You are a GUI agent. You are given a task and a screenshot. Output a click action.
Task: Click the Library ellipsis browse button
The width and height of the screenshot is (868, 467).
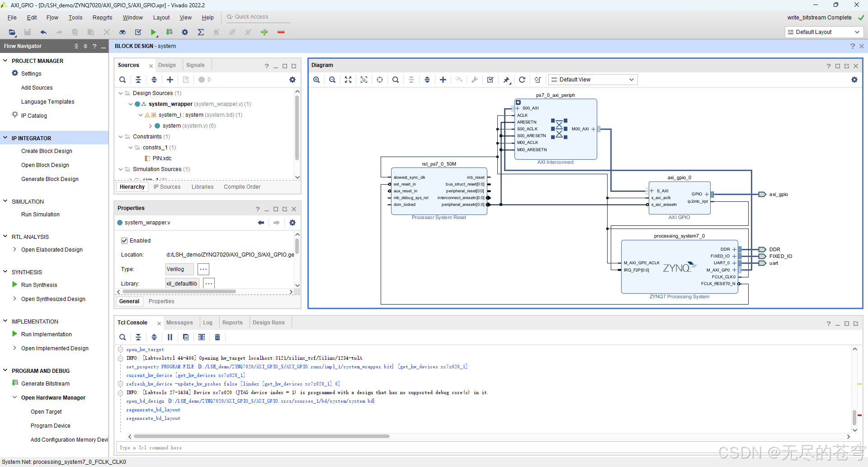pos(208,284)
